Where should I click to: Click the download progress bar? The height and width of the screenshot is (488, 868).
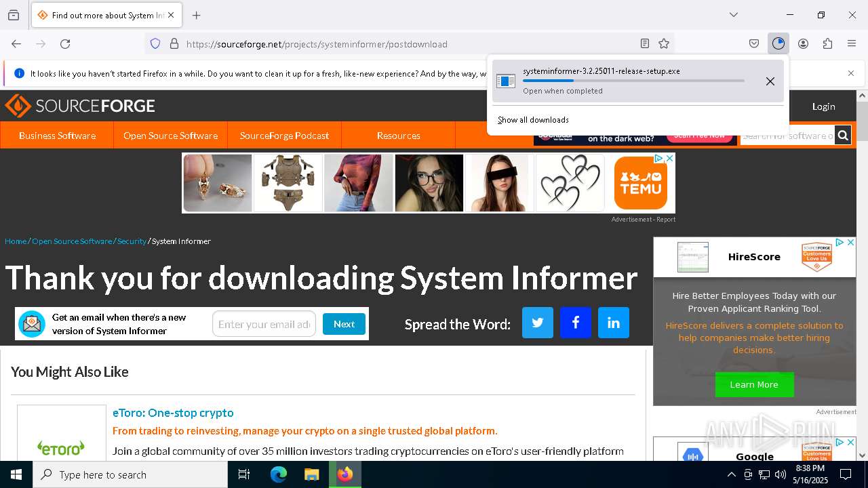(x=633, y=81)
